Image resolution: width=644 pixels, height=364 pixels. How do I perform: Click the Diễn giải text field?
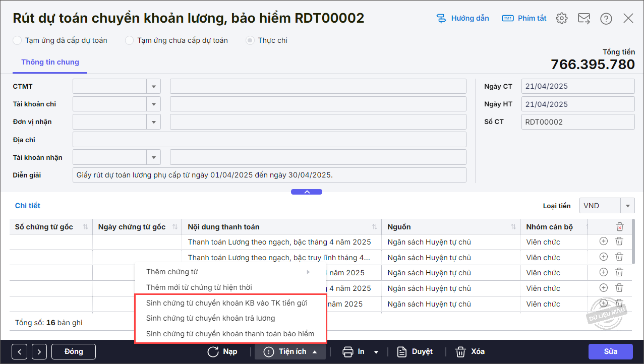coord(269,175)
